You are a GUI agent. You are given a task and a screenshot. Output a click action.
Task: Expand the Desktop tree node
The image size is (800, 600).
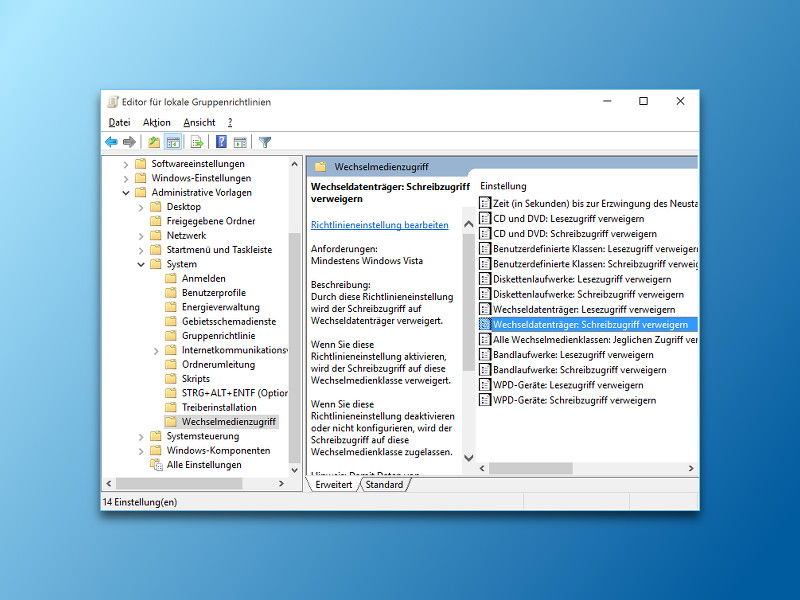pyautogui.click(x=141, y=207)
